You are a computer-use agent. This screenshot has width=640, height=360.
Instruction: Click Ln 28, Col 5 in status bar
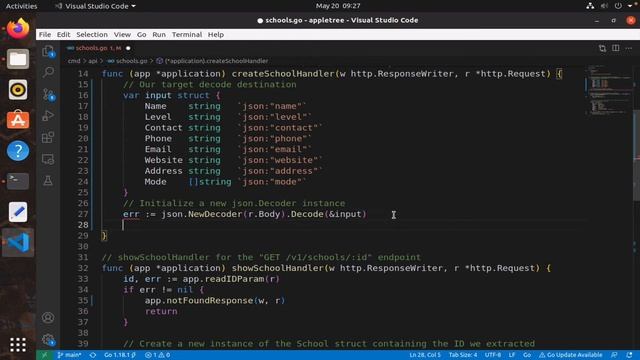point(425,355)
